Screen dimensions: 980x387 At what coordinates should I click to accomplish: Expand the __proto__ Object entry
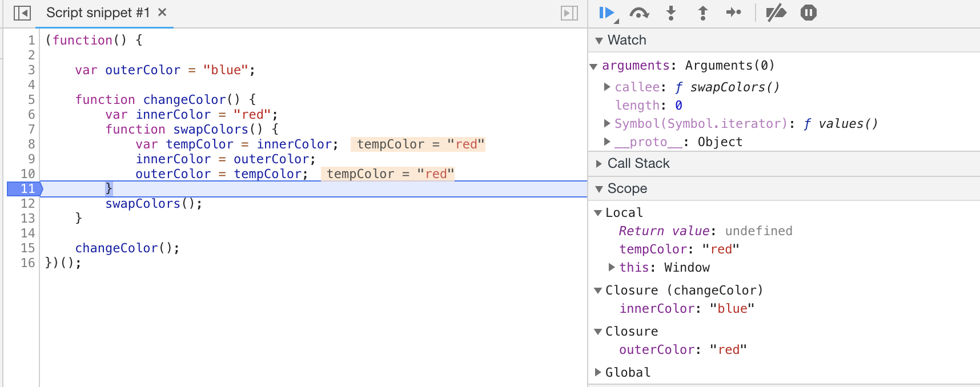click(607, 142)
